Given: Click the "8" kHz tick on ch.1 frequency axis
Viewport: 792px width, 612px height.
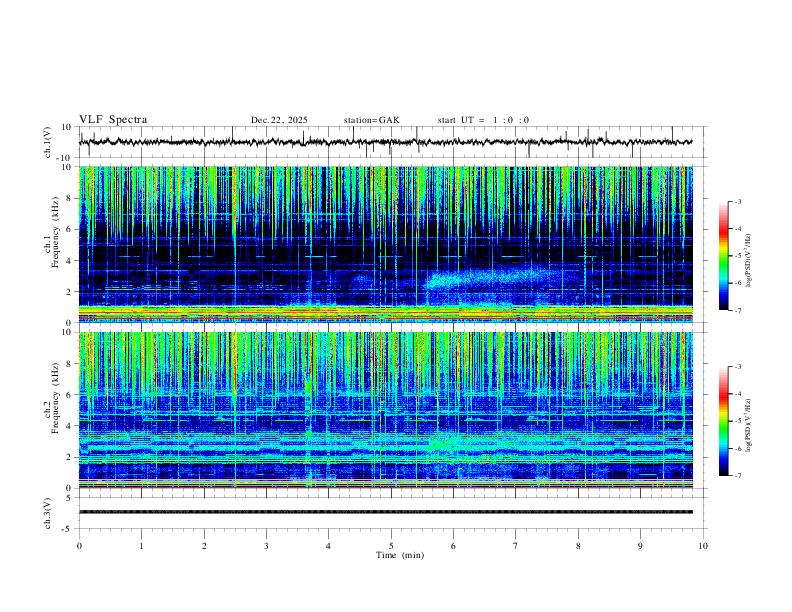Looking at the screenshot, I should (x=69, y=198).
